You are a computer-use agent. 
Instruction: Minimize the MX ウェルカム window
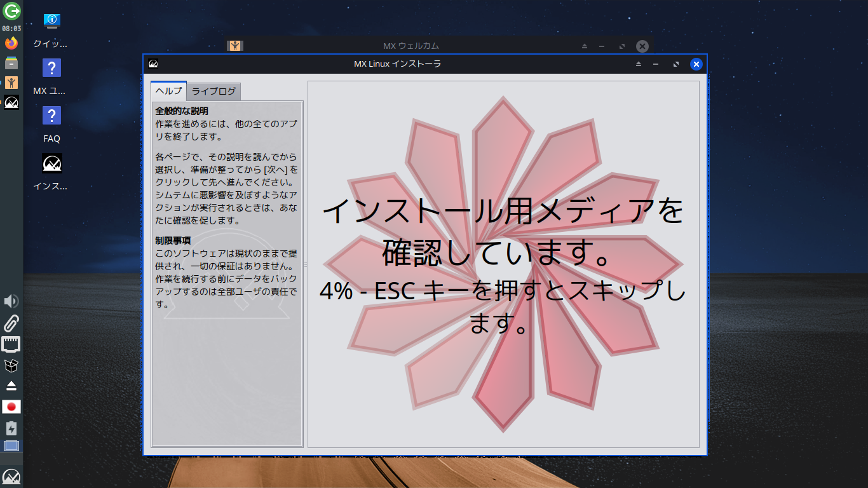coord(602,46)
